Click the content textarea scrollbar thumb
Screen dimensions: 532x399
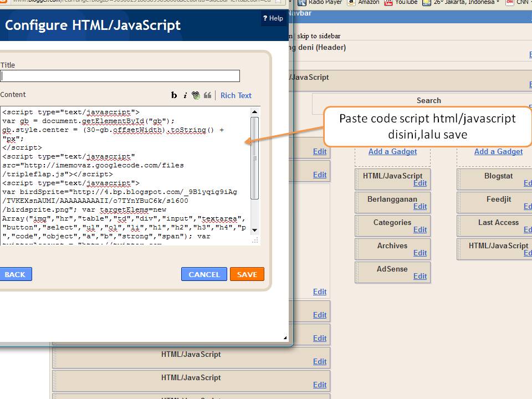(x=254, y=158)
